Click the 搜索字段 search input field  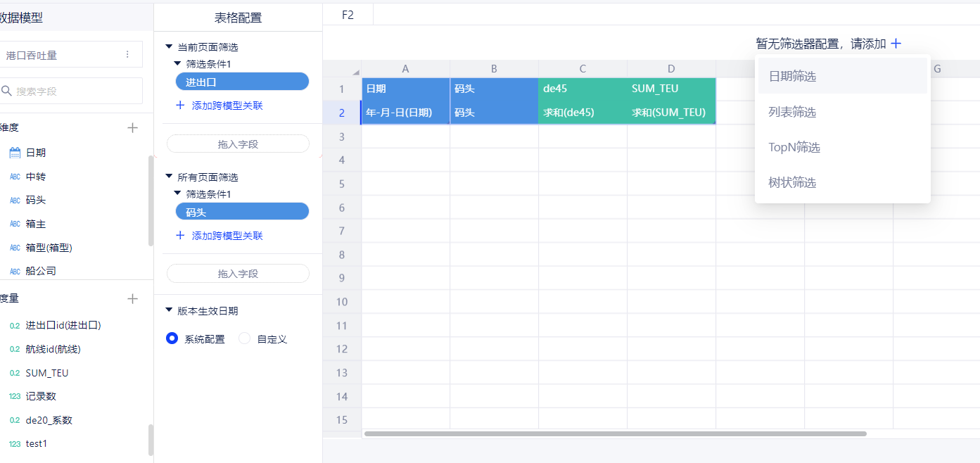click(x=76, y=91)
